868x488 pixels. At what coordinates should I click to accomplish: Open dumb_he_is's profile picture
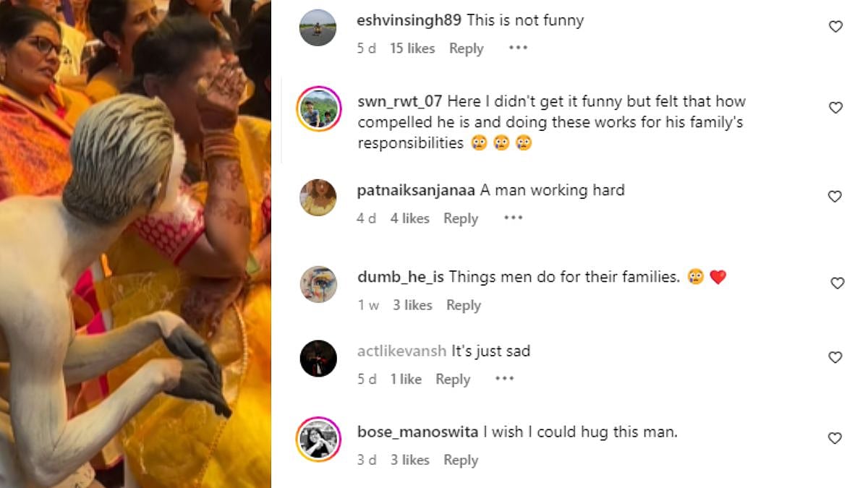[x=318, y=284]
